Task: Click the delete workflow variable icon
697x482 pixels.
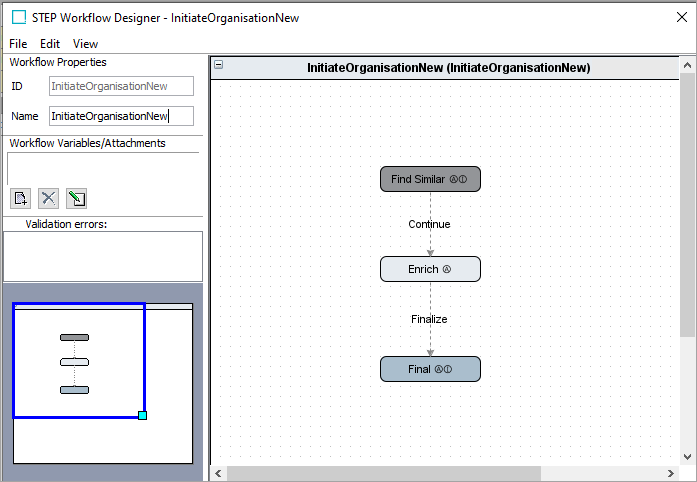Action: 48,197
